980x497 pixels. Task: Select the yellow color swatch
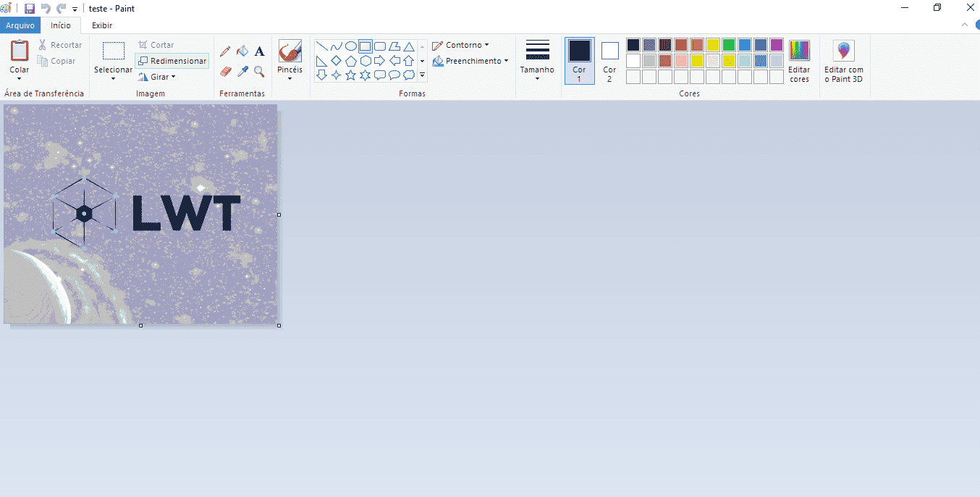pos(712,44)
